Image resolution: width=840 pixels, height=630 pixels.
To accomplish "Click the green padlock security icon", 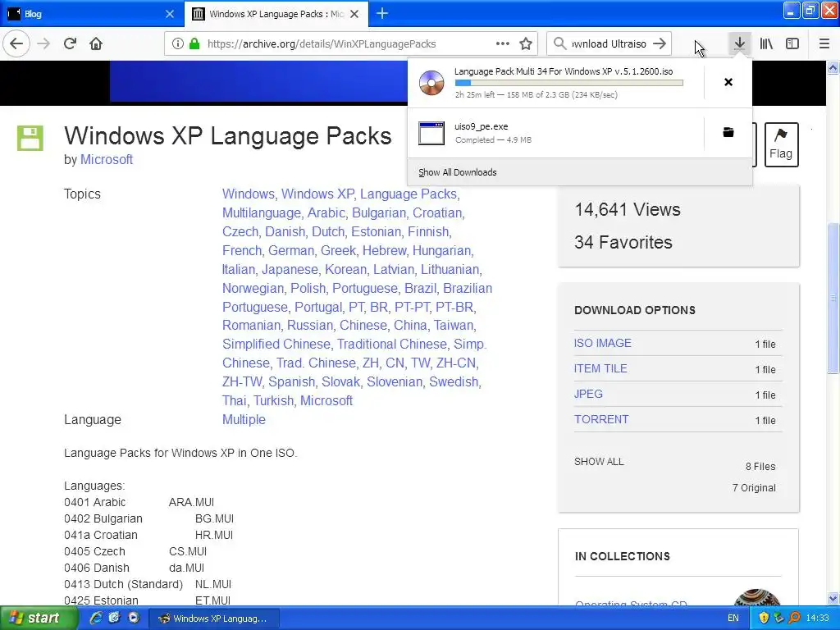I will (194, 43).
